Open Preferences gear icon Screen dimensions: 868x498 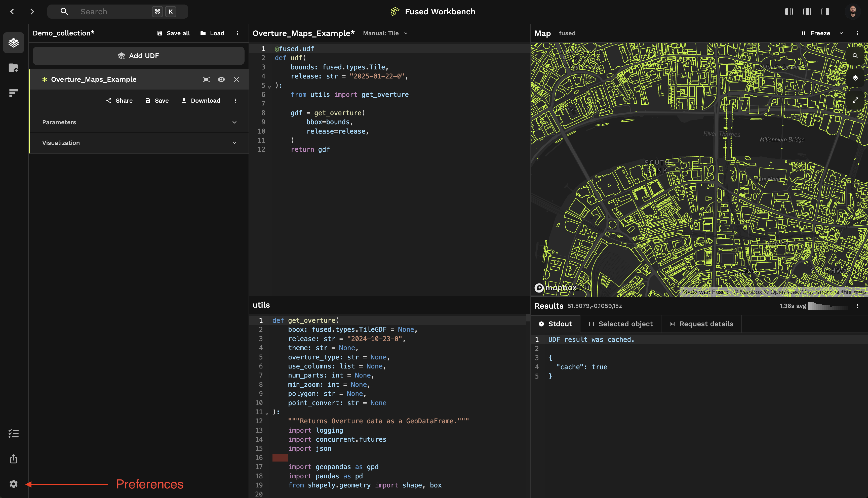tap(14, 484)
